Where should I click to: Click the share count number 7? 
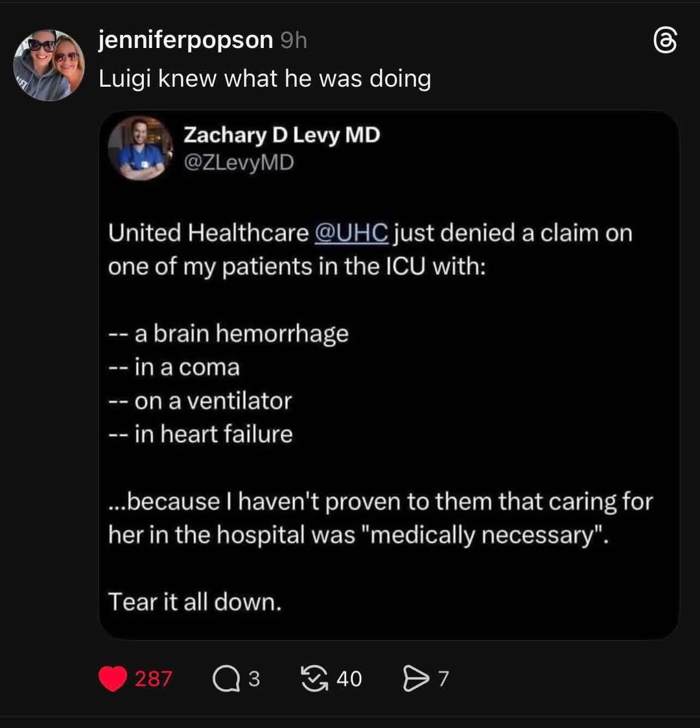(x=443, y=679)
